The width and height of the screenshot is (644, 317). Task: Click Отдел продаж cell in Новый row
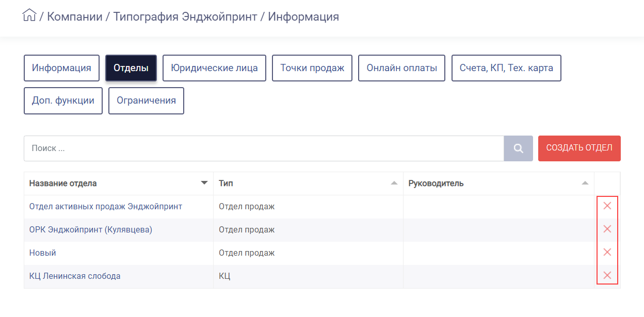[x=308, y=253]
